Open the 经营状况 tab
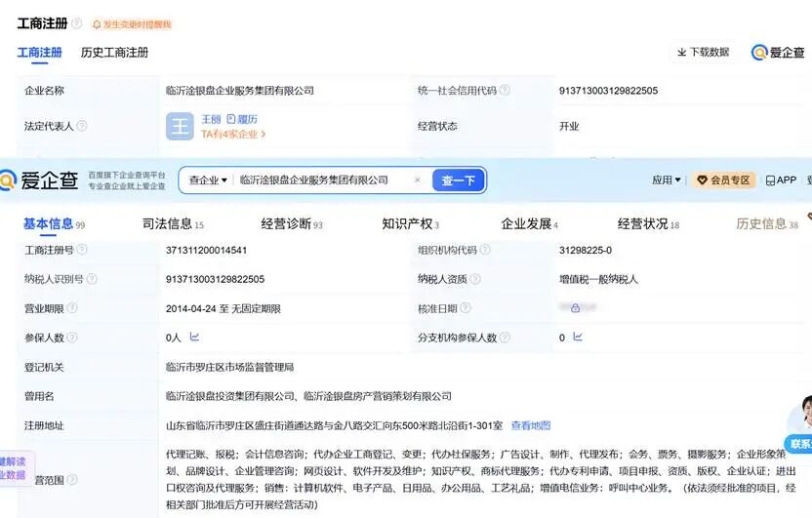Screen dimensions: 812x518 click(x=648, y=224)
